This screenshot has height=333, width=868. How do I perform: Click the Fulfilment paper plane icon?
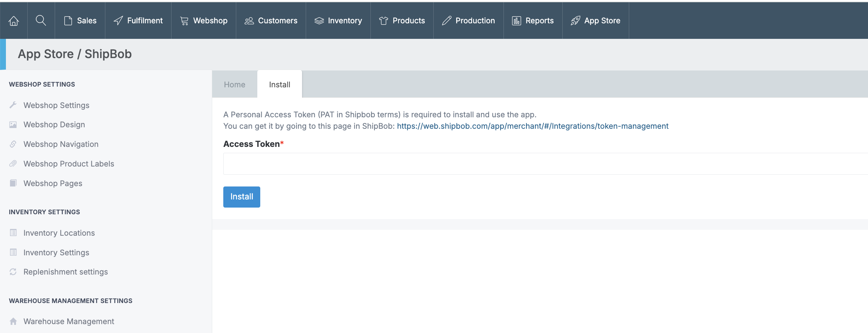[118, 21]
